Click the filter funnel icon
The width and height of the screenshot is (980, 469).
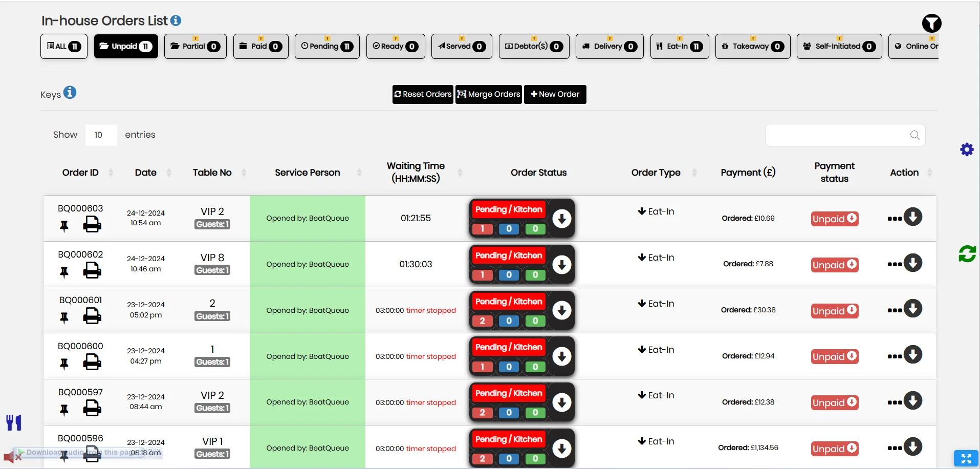click(931, 23)
